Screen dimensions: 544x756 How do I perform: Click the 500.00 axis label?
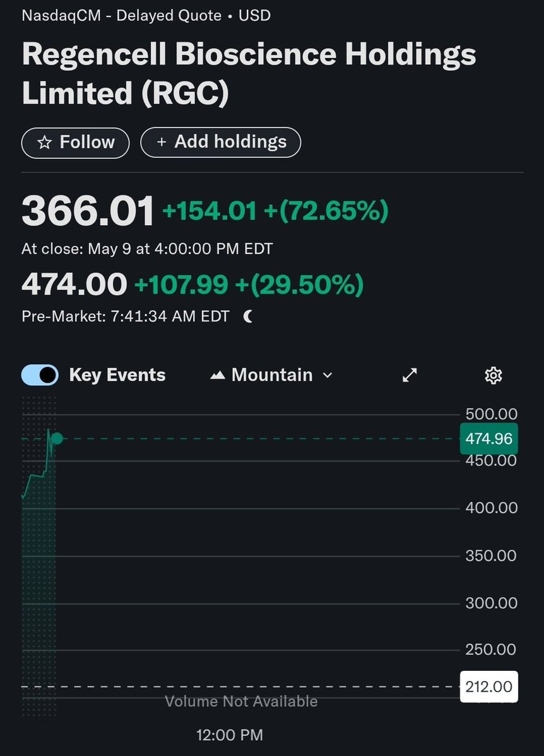[x=492, y=414]
